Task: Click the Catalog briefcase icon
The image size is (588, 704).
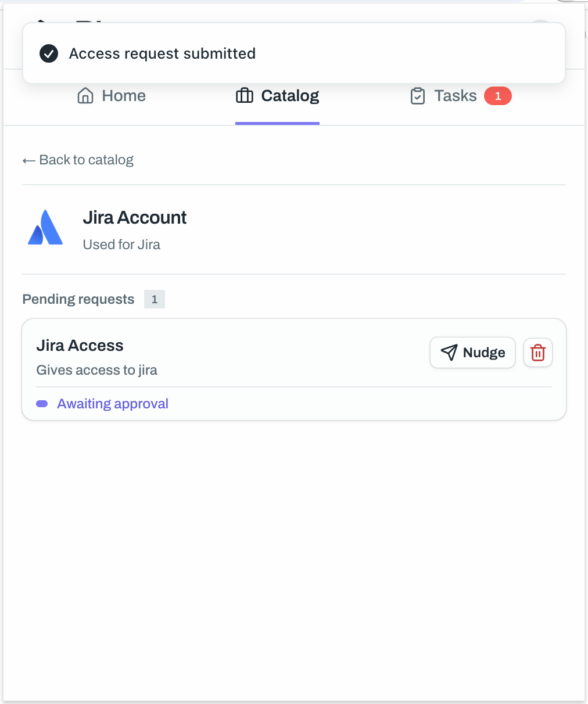Action: click(244, 95)
